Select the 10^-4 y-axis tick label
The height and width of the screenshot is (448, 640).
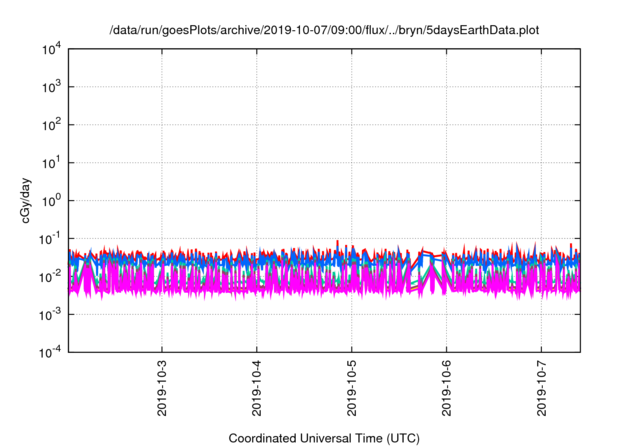[51, 352]
